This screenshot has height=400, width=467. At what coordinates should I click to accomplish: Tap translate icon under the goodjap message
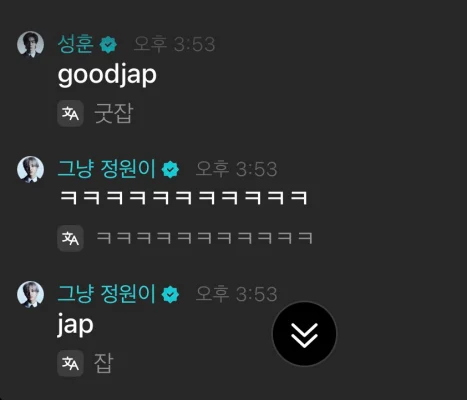tap(70, 114)
